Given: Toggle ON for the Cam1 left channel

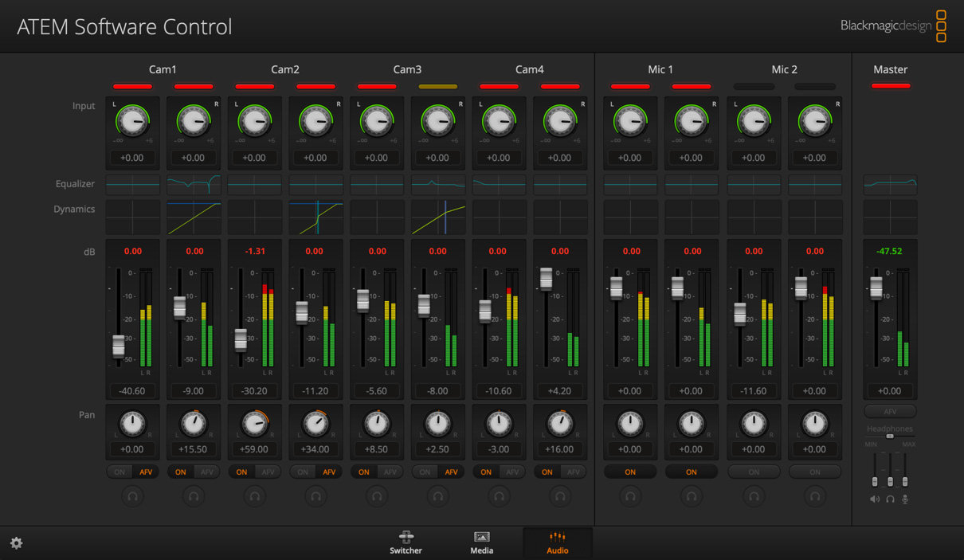Looking at the screenshot, I should tap(120, 472).
